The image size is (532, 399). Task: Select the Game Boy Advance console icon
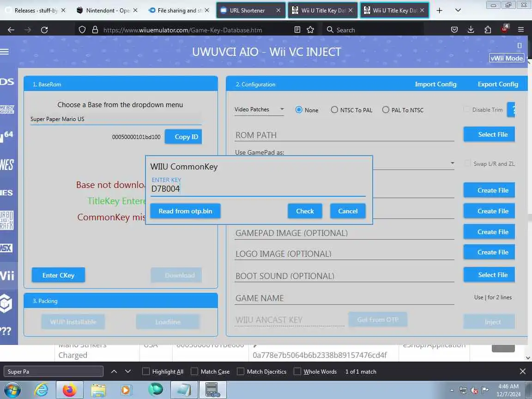point(7,109)
